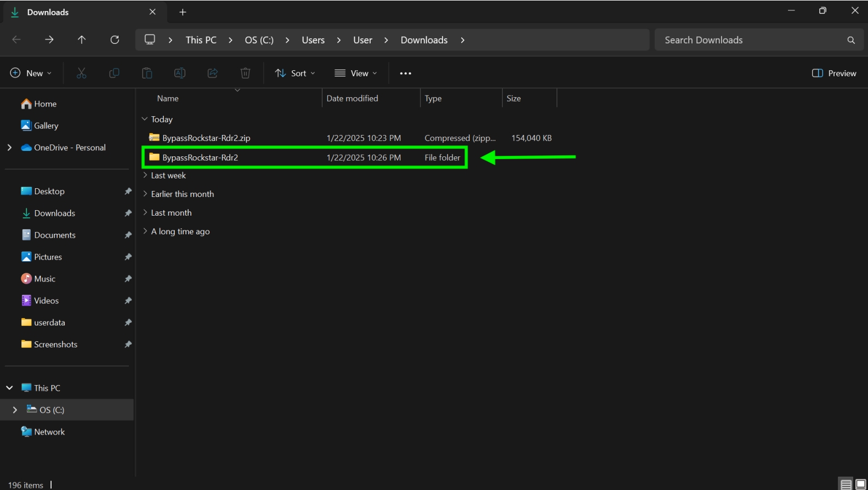The width and height of the screenshot is (868, 490).
Task: Refresh the Downloads folder view
Action: pos(115,40)
